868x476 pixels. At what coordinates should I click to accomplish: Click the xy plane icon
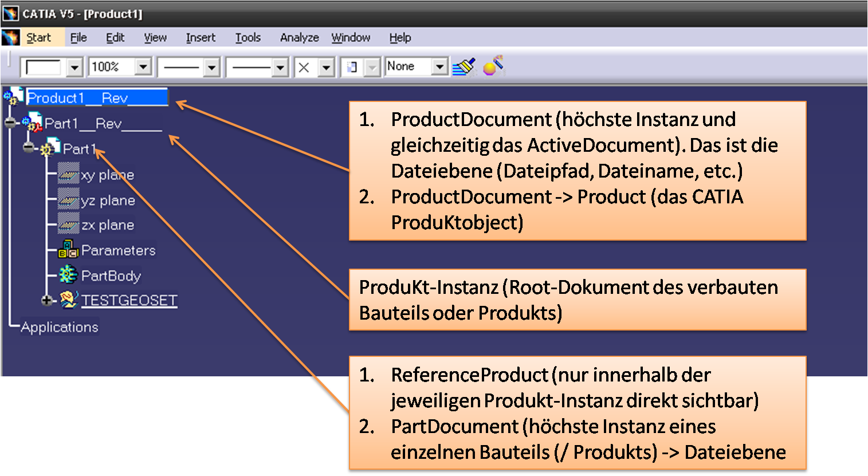(68, 174)
